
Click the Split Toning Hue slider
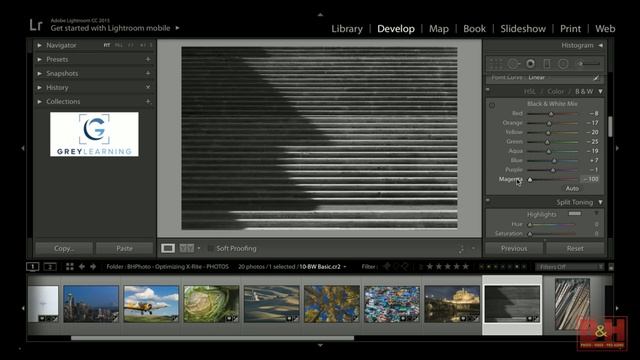553,224
